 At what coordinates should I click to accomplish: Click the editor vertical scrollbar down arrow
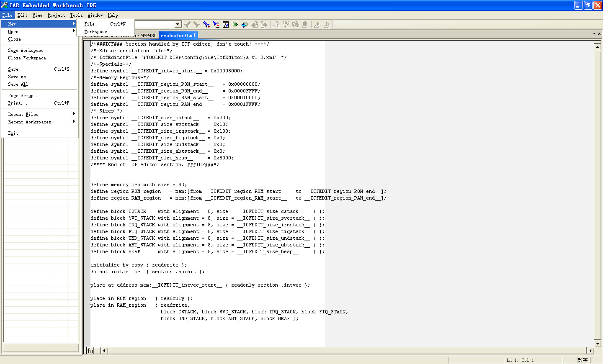click(x=598, y=343)
